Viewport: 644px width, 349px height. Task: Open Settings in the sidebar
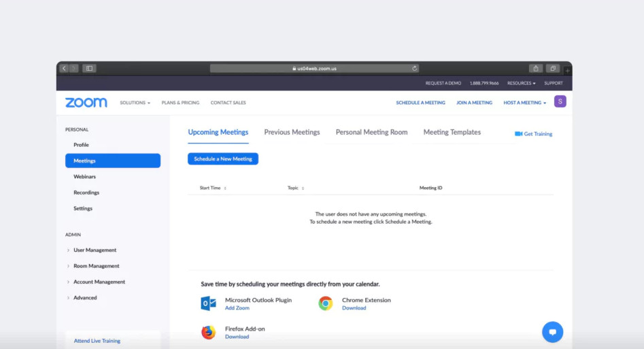(x=83, y=208)
